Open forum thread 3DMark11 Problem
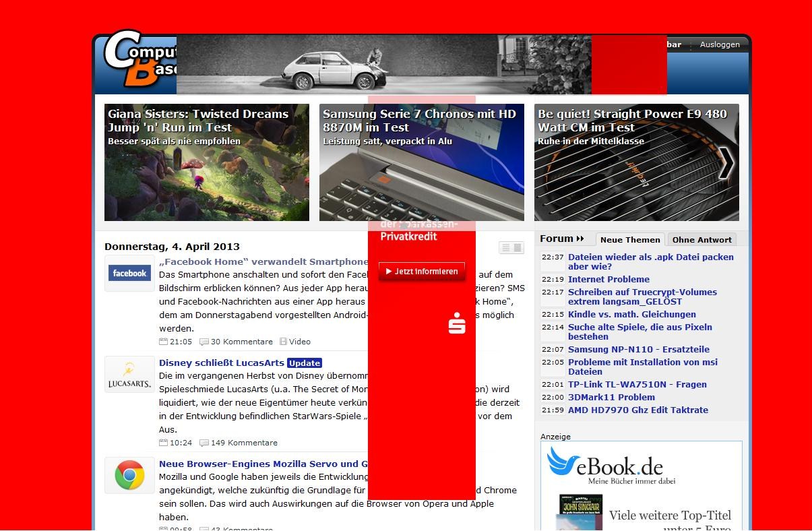Viewport: 812px width, 531px height. (611, 397)
